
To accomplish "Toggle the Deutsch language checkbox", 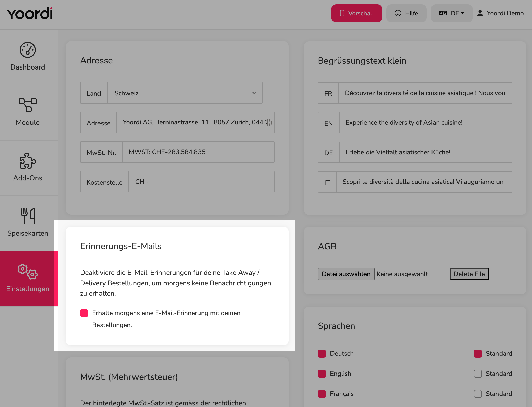I will [x=322, y=354].
